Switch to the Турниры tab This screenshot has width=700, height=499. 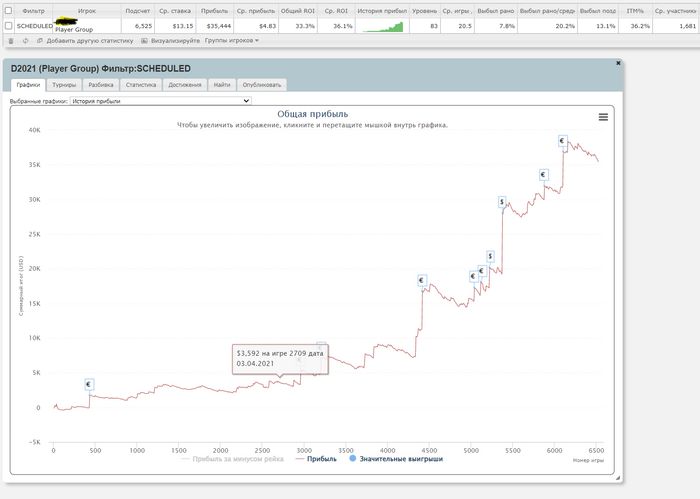point(64,85)
